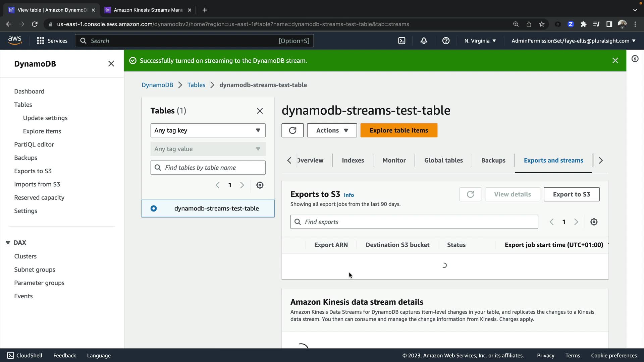The height and width of the screenshot is (362, 644).
Task: Click the Find exports search field
Action: [x=414, y=222]
